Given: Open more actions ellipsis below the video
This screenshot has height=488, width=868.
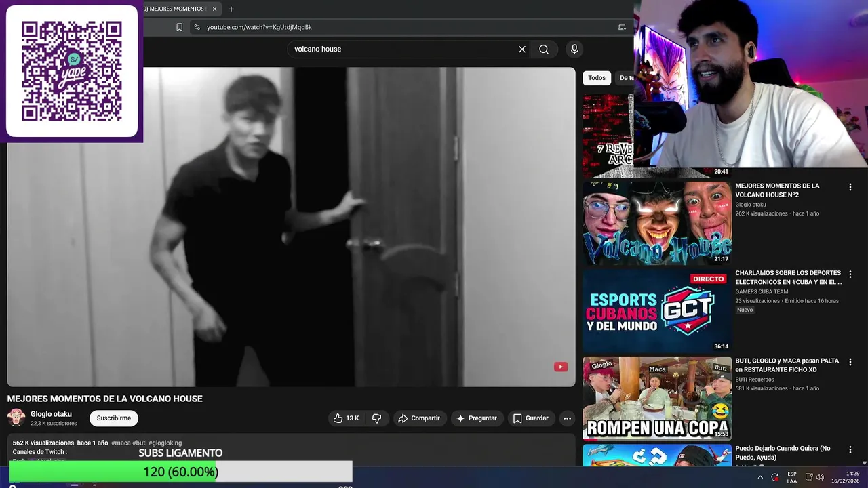Looking at the screenshot, I should (567, 418).
